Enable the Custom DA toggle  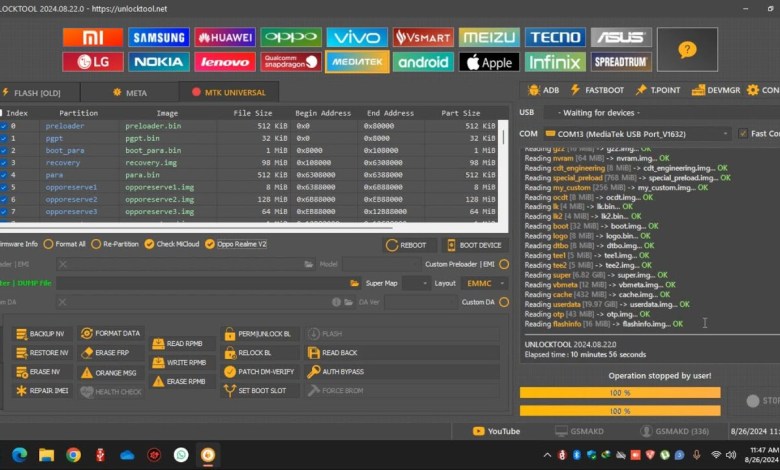coord(504,302)
